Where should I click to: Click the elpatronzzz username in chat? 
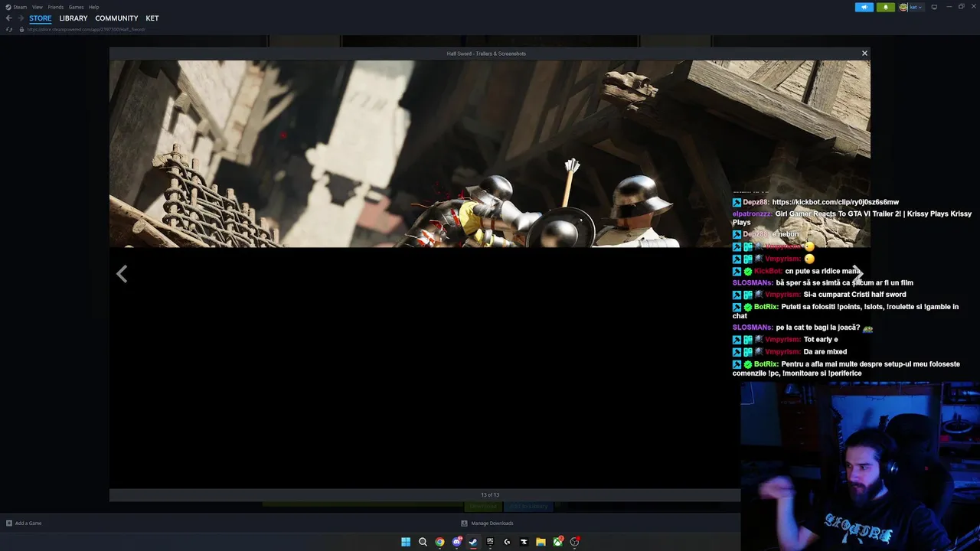coord(752,214)
